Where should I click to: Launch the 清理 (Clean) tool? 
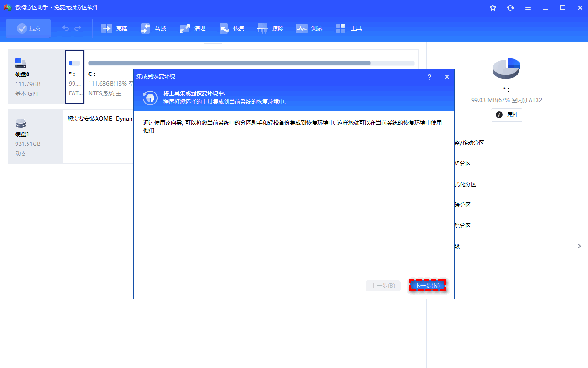point(192,28)
